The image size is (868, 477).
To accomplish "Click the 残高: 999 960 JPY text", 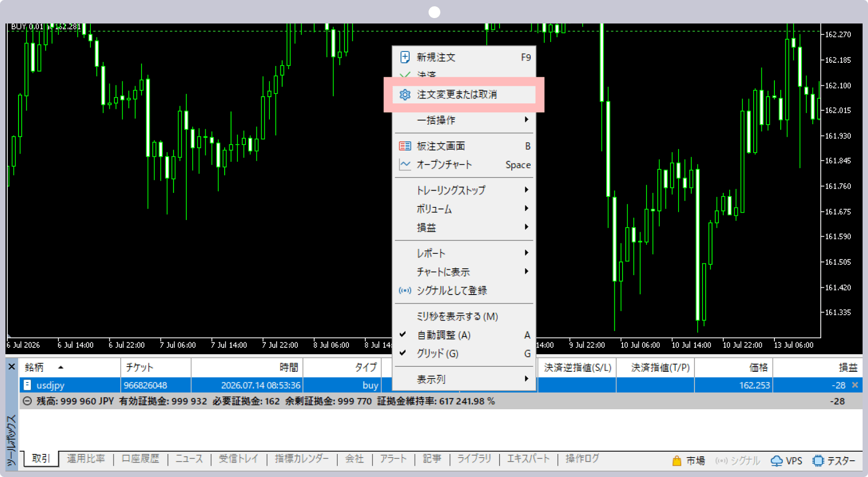I will tap(75, 401).
